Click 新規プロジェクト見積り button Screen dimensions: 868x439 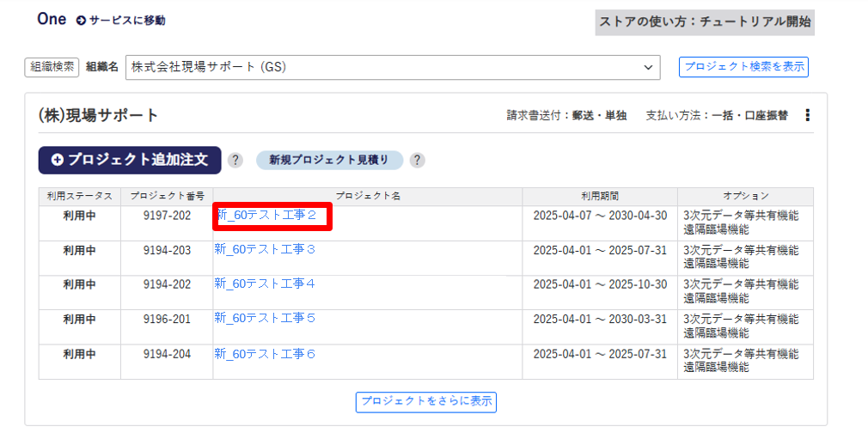[x=329, y=160]
